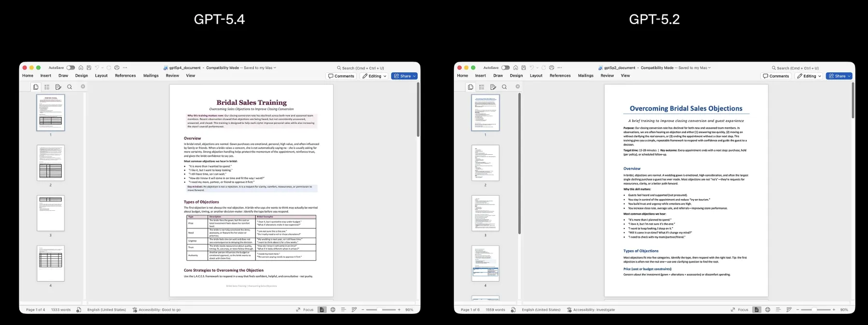
Task: Close the thumbnail navigation pane in the gpt5p2 window
Action: click(x=518, y=87)
